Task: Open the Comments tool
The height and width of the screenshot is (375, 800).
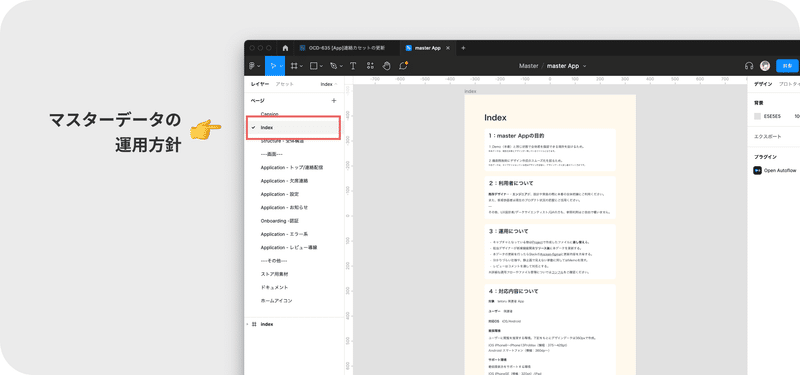Action: tap(403, 66)
